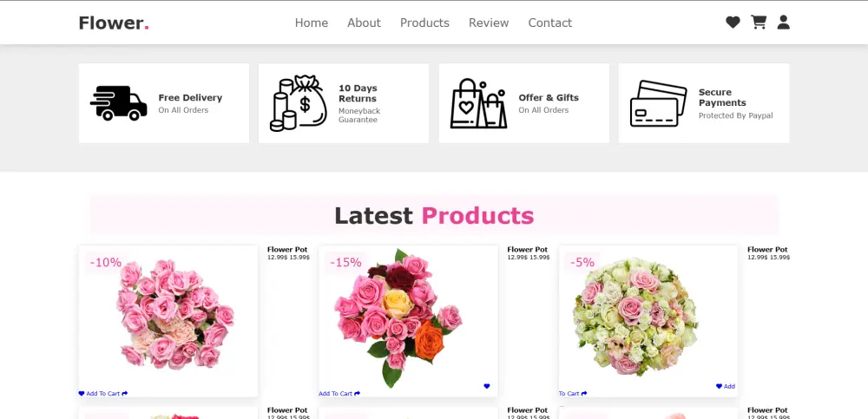Screen dimensions: 868x419
Task: Click the 10 Days Returns title text
Action: pyautogui.click(x=358, y=94)
